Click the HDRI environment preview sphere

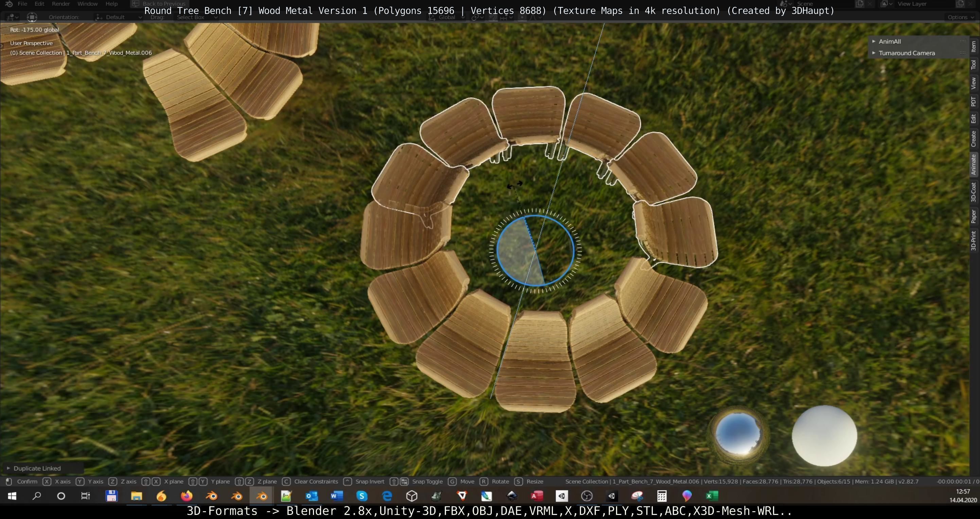(738, 434)
